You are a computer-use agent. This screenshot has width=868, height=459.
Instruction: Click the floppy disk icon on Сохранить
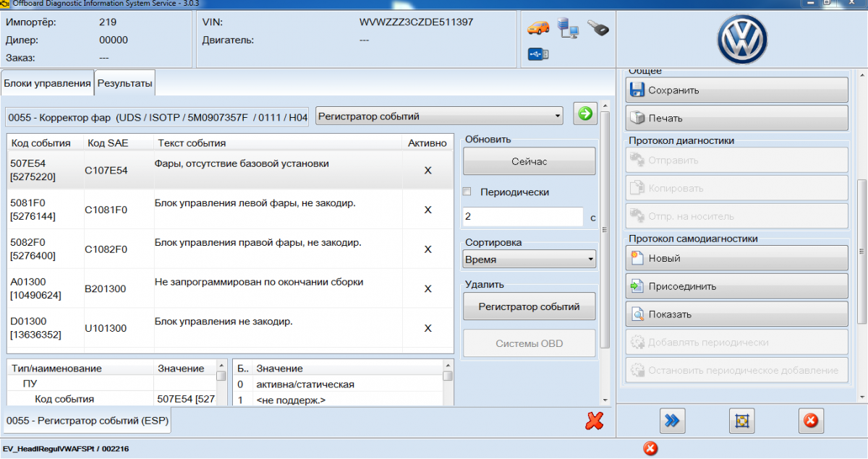[x=637, y=90]
